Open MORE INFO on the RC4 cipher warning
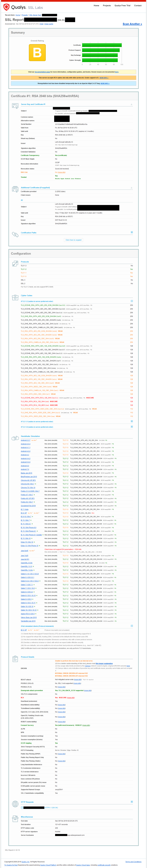Image resolution: width=147 pixels, height=868 pixels. [x=104, y=78]
